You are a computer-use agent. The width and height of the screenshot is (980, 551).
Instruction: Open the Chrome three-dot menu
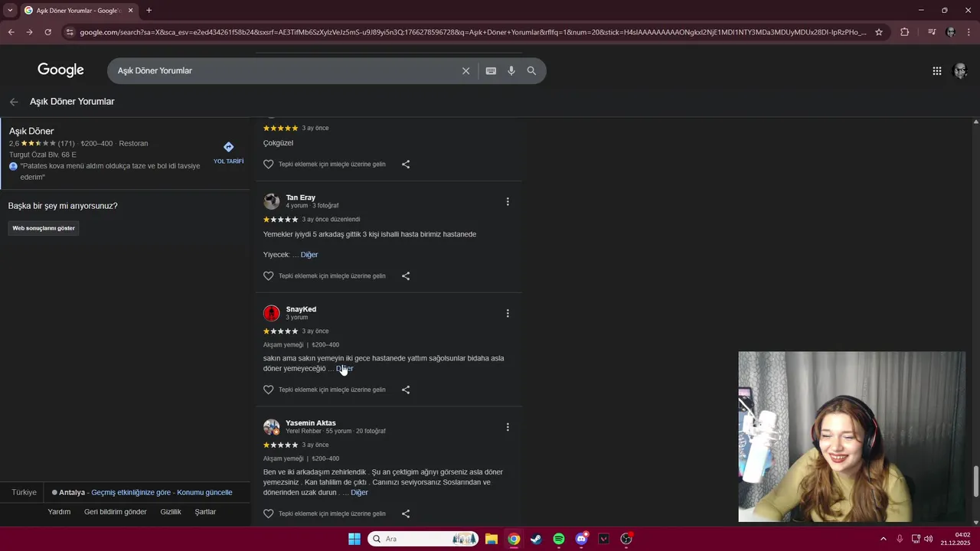pyautogui.click(x=969, y=32)
